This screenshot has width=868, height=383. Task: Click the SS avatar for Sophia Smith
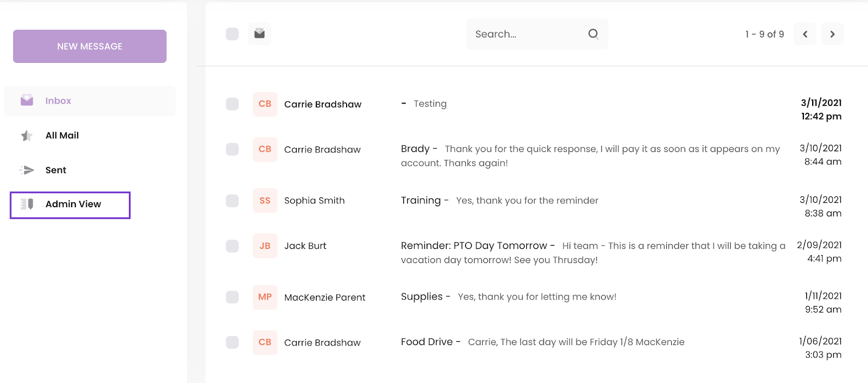pos(265,201)
